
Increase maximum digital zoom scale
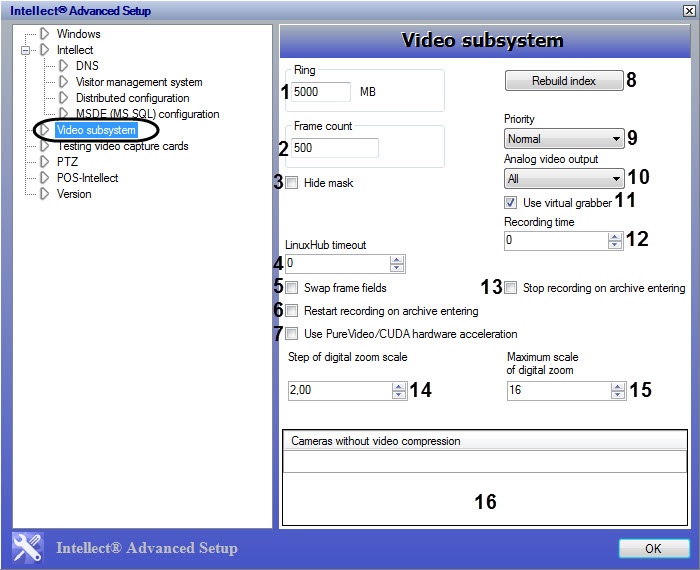(618, 387)
